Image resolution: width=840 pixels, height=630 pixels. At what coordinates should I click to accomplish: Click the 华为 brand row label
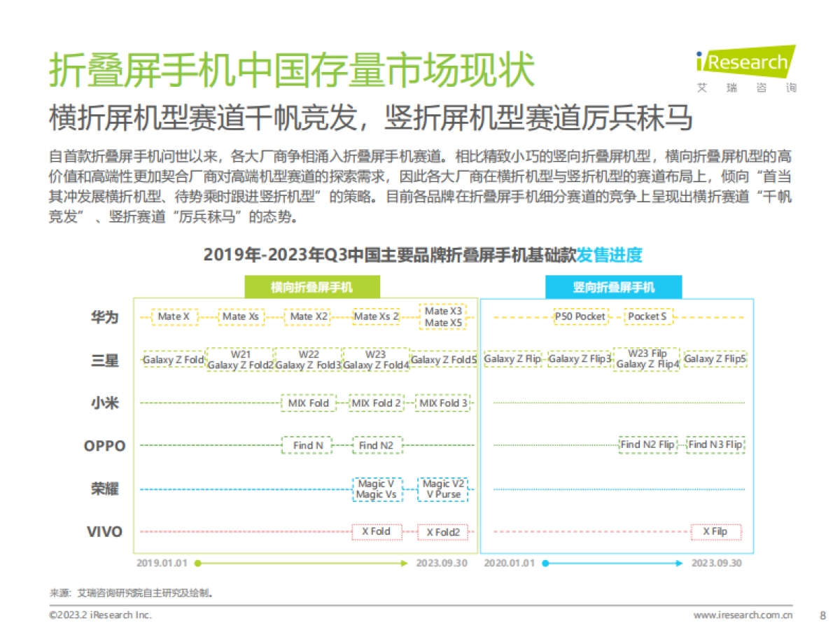(x=103, y=317)
